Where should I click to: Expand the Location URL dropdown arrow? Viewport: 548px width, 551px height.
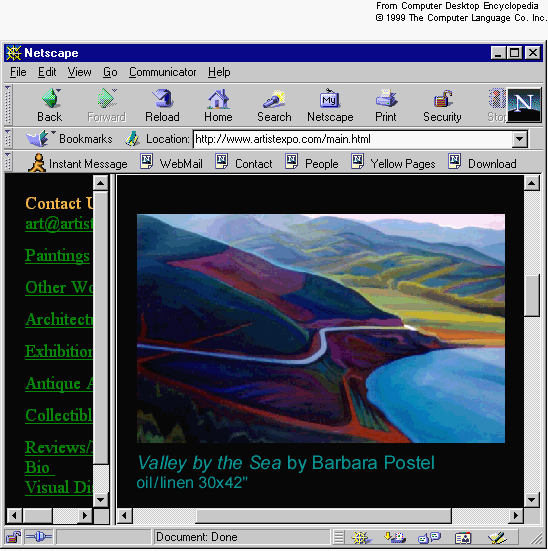pyautogui.click(x=519, y=139)
